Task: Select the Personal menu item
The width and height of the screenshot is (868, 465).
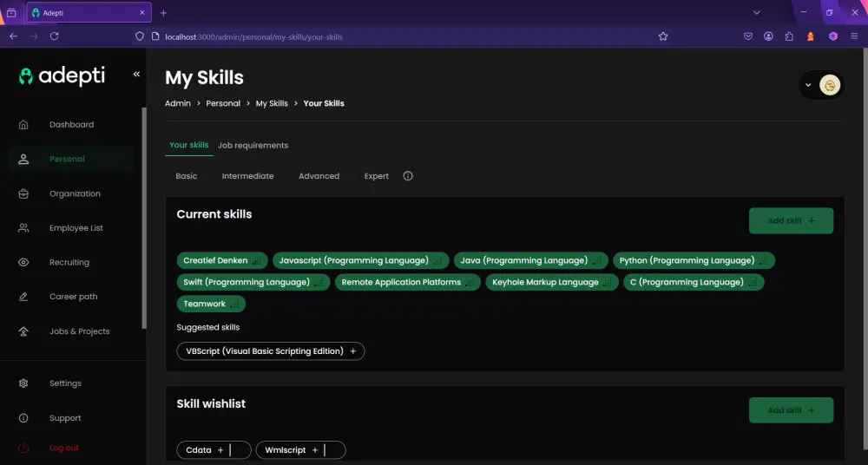Action: (x=71, y=159)
